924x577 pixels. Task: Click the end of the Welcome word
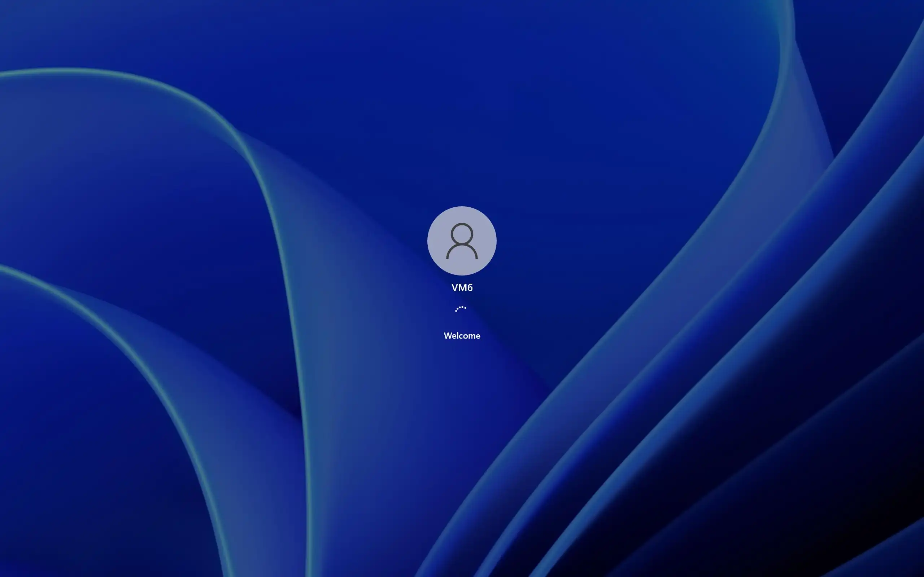pos(478,336)
